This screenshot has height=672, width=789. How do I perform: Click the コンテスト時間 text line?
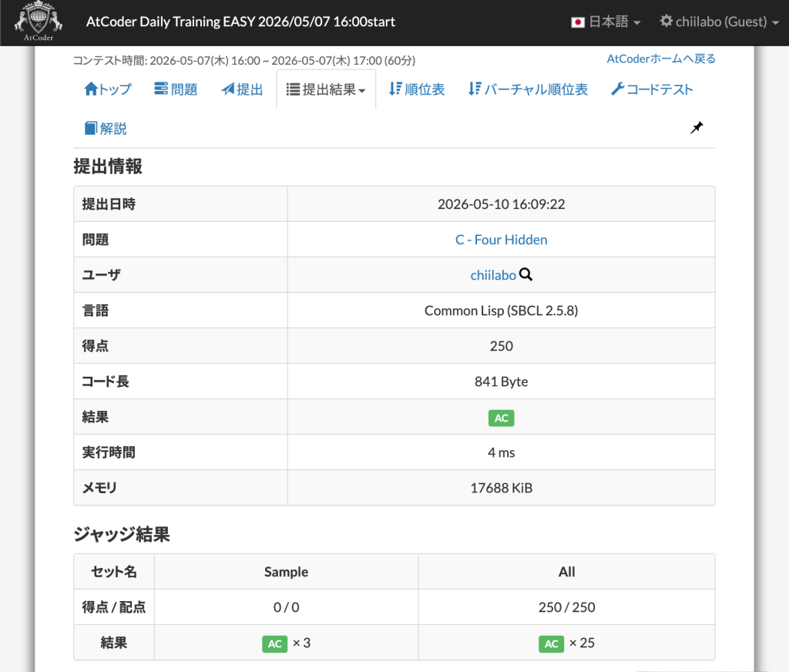tap(244, 60)
